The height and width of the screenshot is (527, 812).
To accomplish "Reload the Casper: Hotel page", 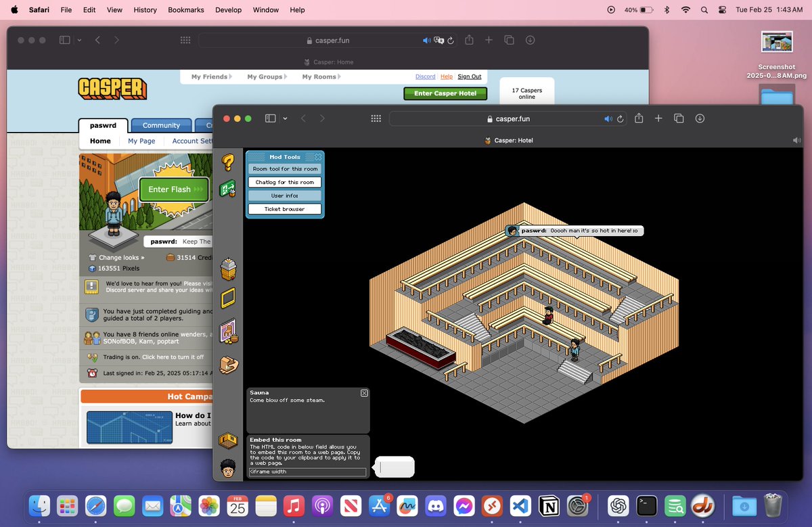I will point(621,118).
